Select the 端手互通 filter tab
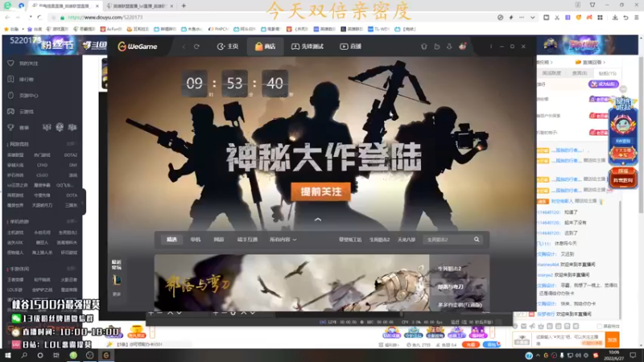 [x=247, y=239]
